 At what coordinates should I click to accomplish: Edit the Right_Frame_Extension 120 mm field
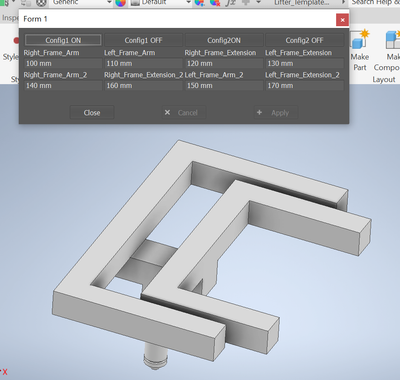(x=224, y=63)
